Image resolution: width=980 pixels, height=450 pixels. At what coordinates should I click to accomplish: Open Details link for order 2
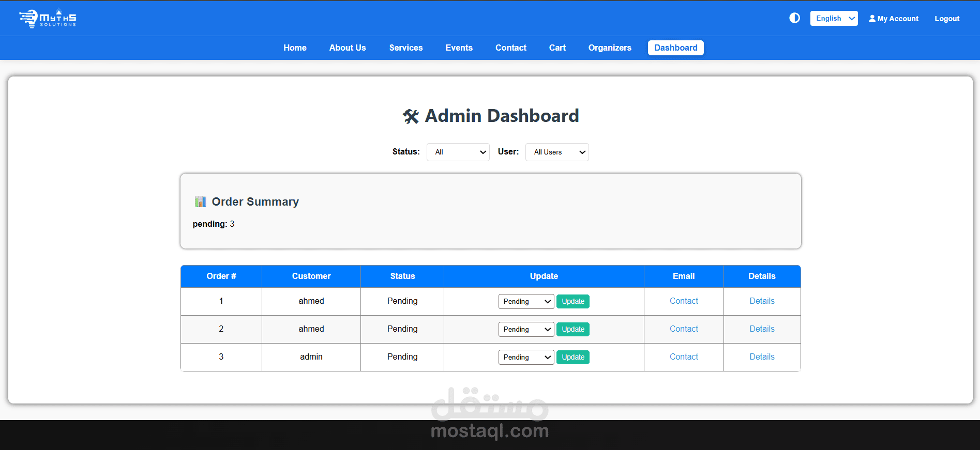[762, 329]
